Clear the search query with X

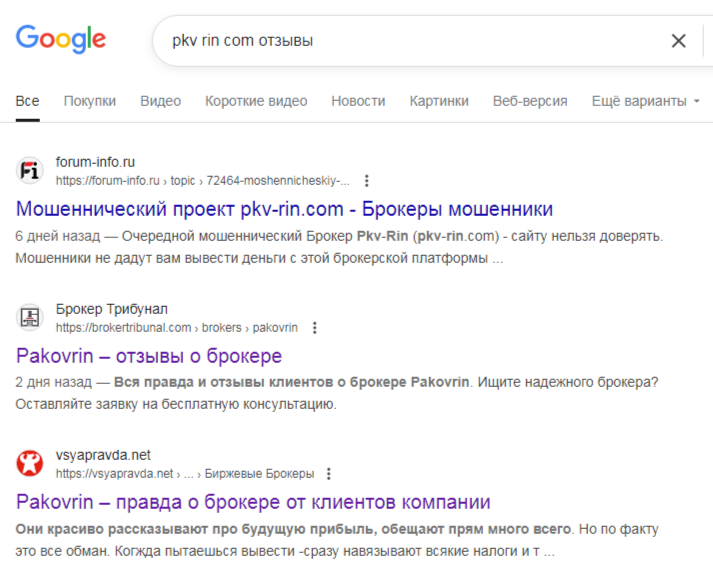(x=679, y=41)
